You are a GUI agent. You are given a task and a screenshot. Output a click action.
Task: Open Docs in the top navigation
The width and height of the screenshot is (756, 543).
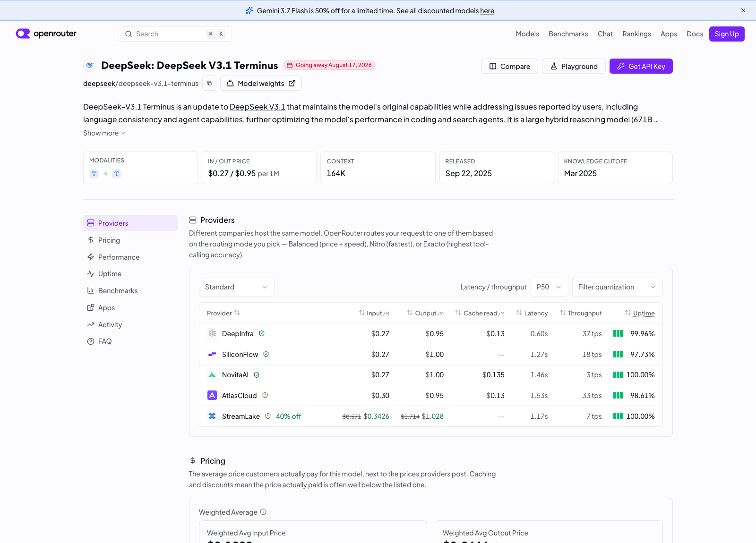(695, 34)
